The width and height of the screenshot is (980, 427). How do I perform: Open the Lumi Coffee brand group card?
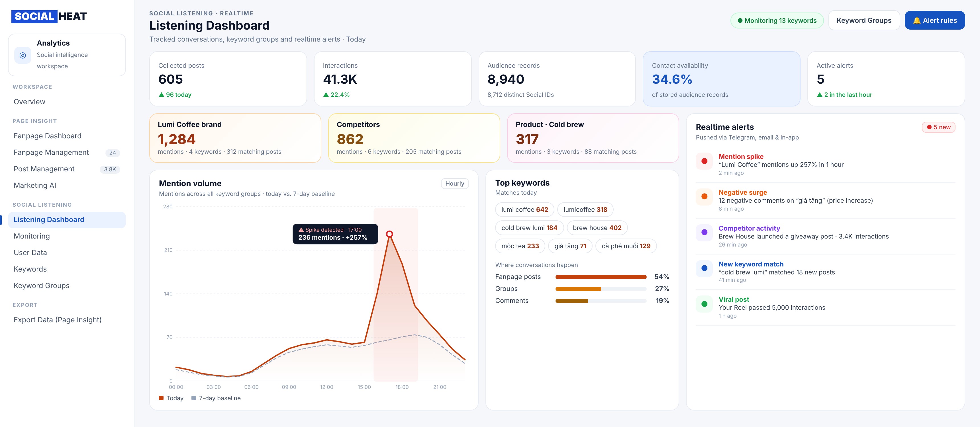[235, 138]
